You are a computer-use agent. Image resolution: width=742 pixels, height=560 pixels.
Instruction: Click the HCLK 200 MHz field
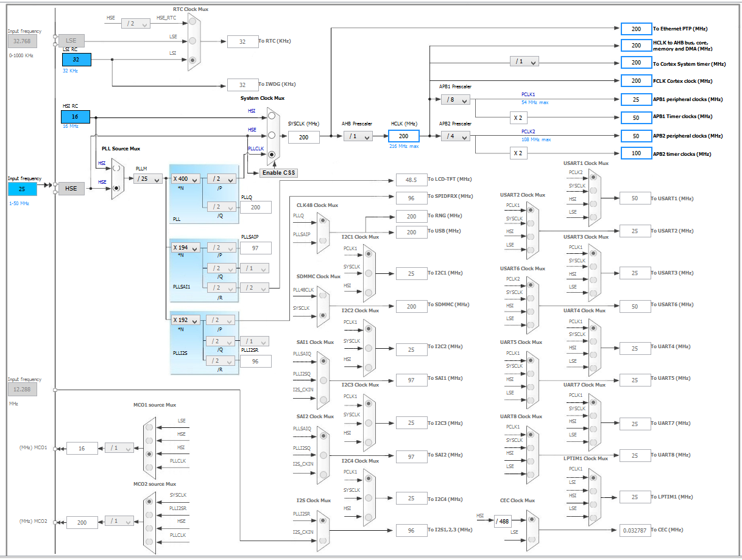403,136
